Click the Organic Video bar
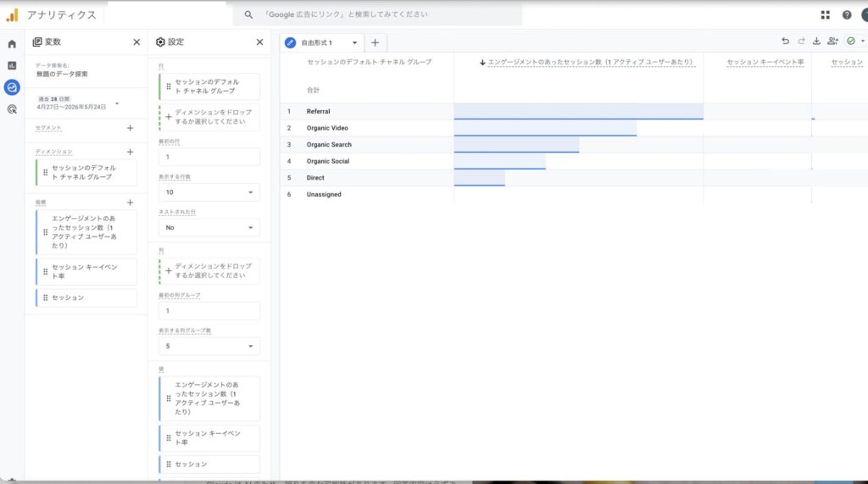The image size is (868, 484). (545, 128)
